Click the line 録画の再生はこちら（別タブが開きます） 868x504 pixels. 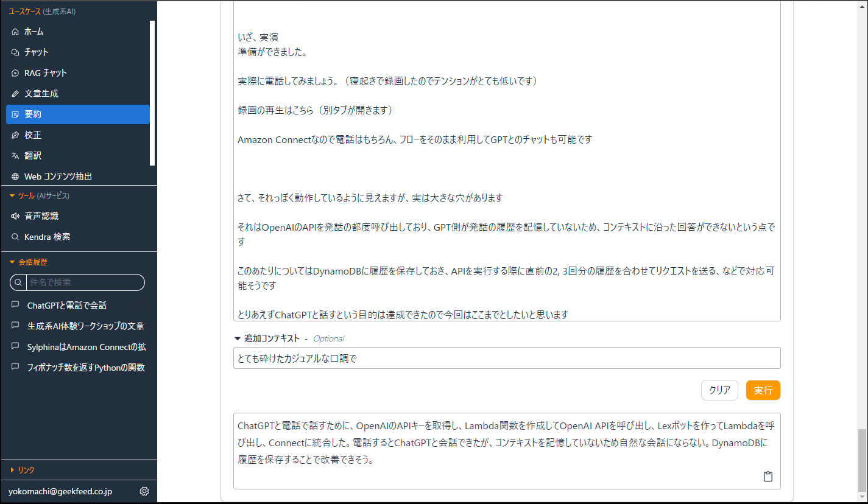coord(317,110)
